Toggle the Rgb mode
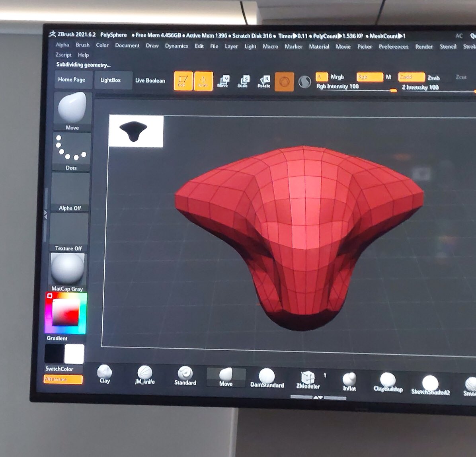The image size is (476, 457). click(x=370, y=77)
